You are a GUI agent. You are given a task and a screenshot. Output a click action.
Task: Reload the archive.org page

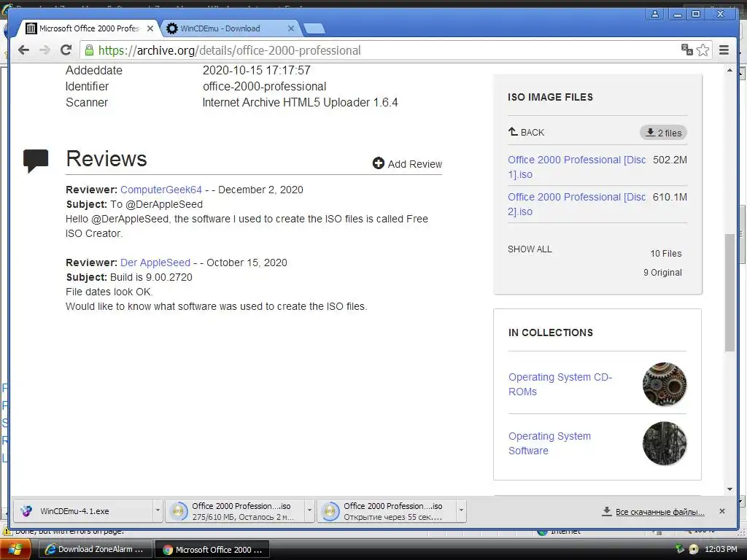(66, 50)
